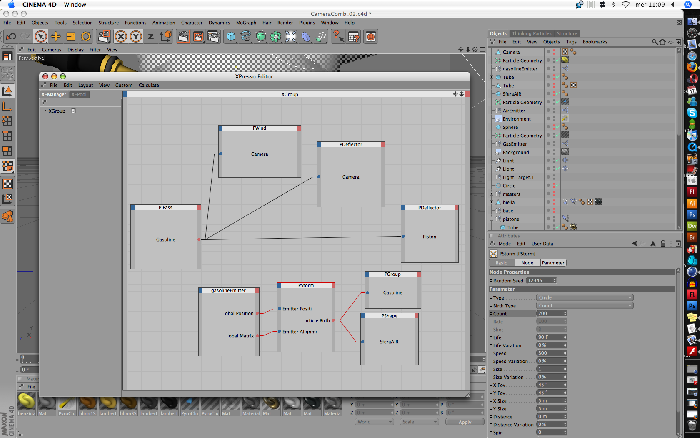
Task: Toggle the X axis lock
Action: (x=121, y=37)
